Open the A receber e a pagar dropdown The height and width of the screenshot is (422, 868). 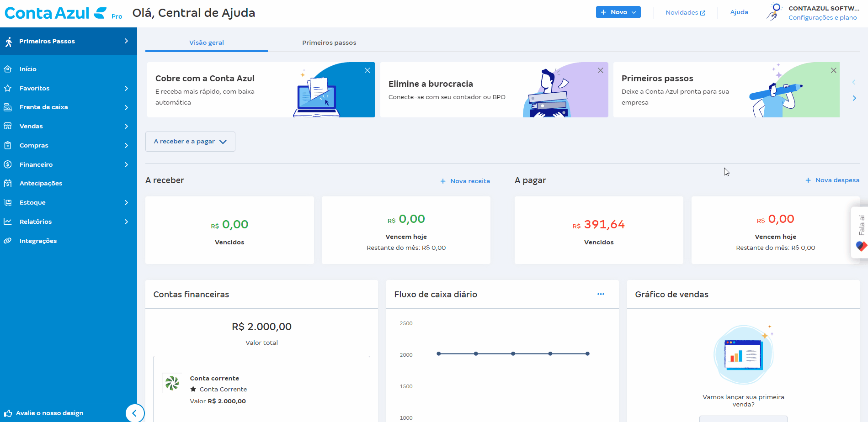click(x=190, y=142)
